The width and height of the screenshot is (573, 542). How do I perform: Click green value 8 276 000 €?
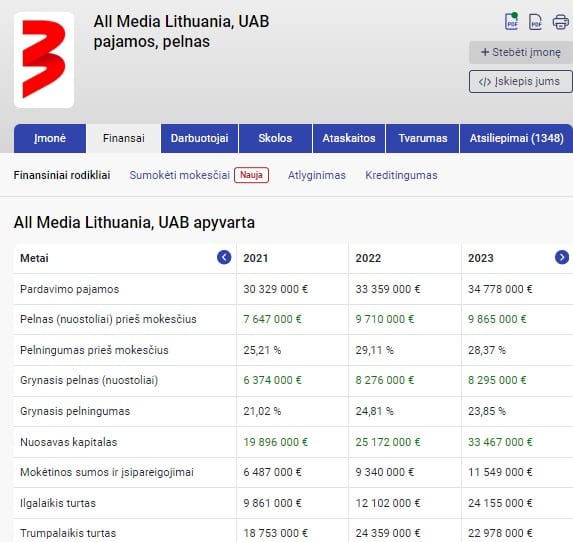[x=385, y=380]
